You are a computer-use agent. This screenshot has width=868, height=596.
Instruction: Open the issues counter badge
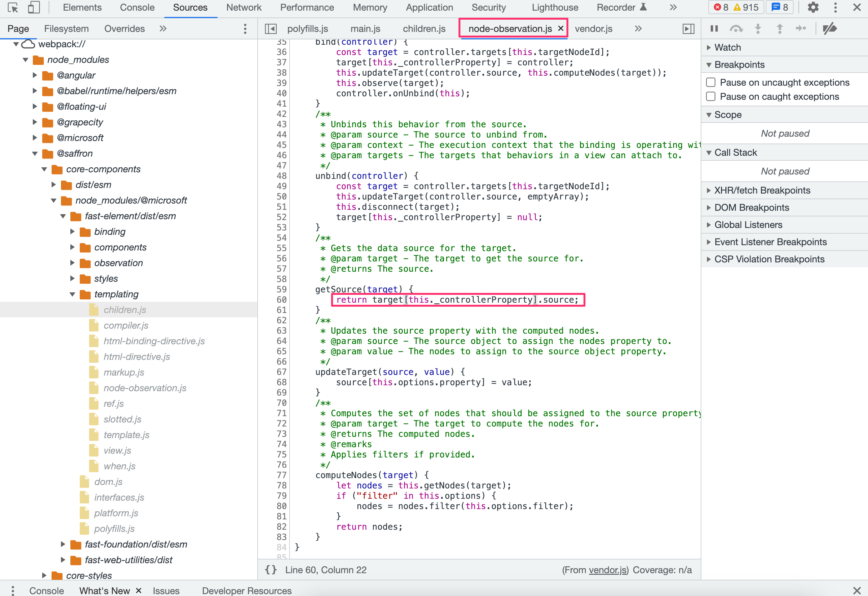(780, 8)
